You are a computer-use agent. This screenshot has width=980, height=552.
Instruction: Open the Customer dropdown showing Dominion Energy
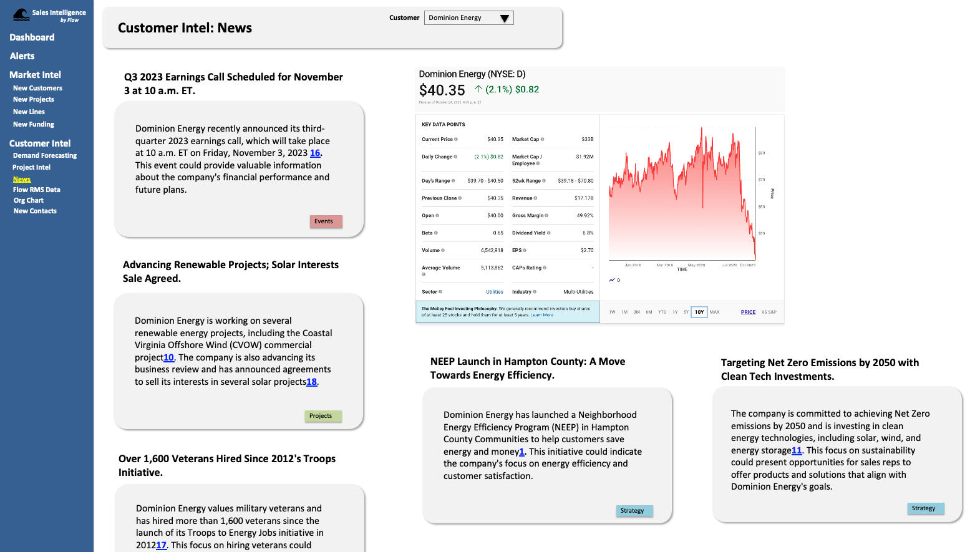[468, 18]
